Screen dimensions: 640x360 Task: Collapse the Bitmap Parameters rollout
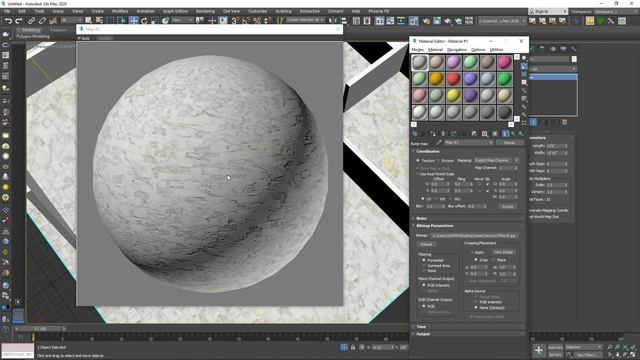pyautogui.click(x=434, y=226)
